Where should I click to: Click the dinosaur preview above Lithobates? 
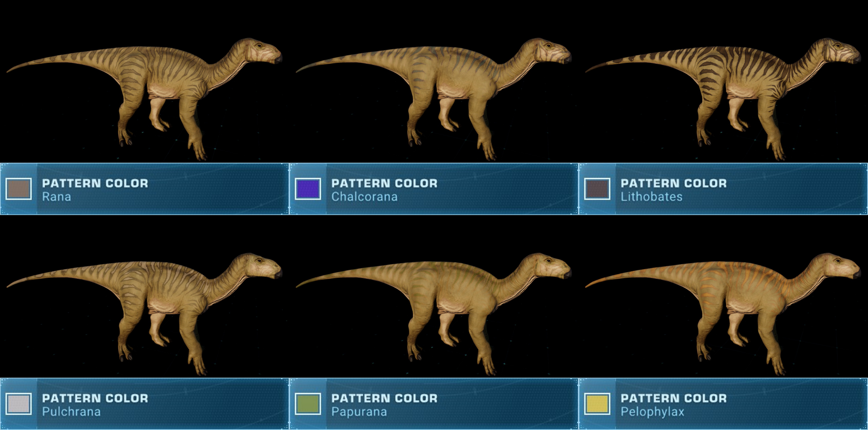point(723,99)
